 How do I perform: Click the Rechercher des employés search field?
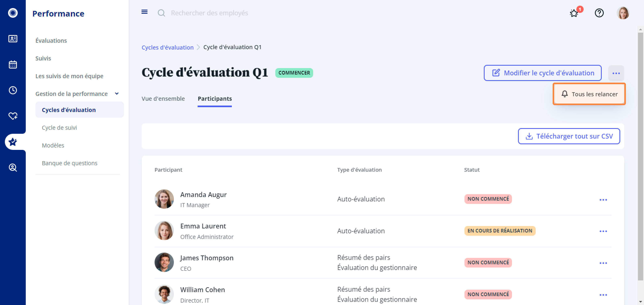point(209,13)
